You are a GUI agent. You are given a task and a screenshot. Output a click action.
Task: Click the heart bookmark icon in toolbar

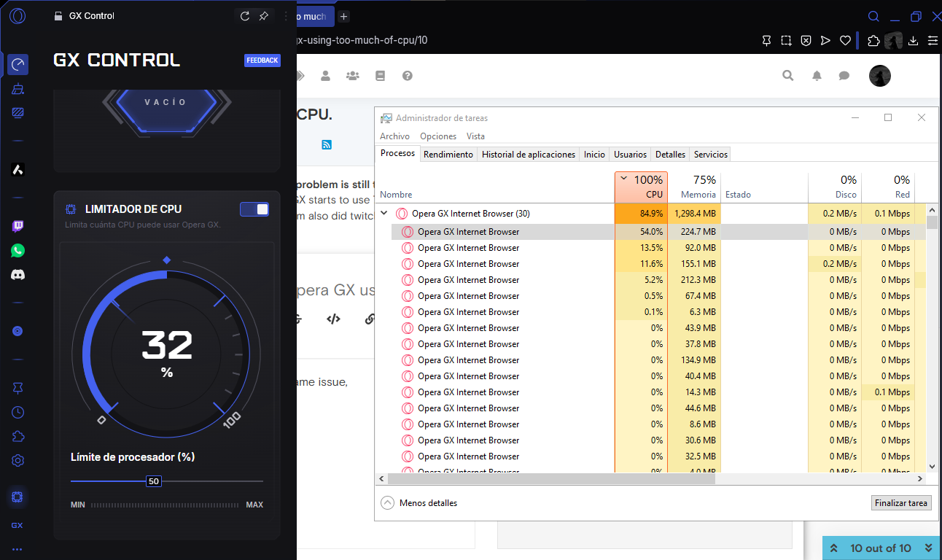845,40
